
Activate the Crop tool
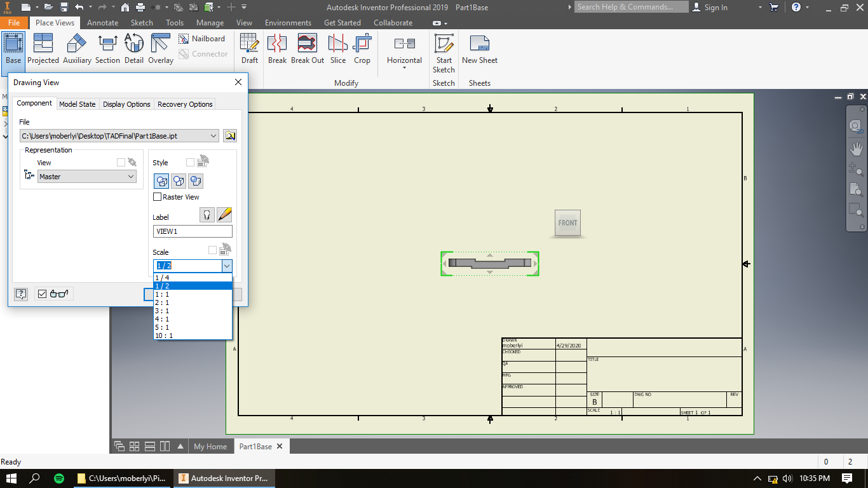tap(362, 49)
